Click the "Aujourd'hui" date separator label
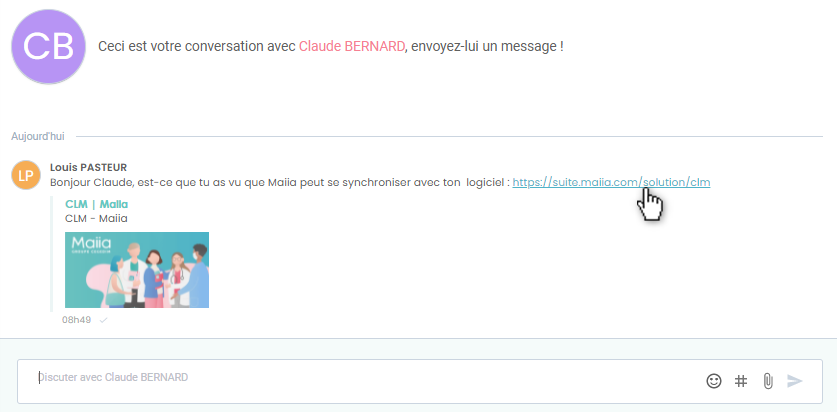This screenshot has width=837, height=412. 38,135
